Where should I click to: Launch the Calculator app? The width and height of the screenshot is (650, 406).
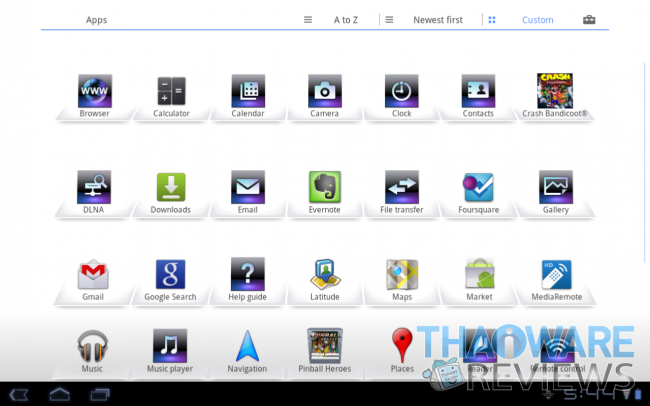pyautogui.click(x=171, y=91)
